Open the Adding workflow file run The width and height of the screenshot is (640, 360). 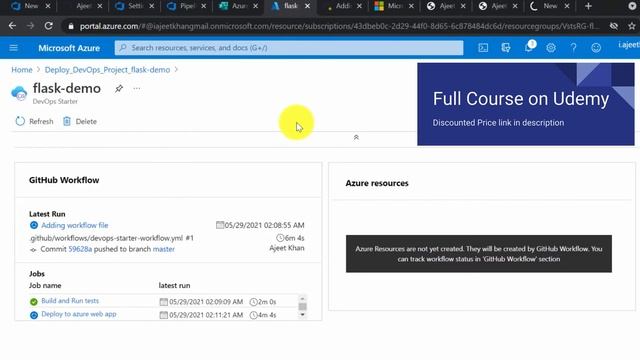(x=75, y=225)
